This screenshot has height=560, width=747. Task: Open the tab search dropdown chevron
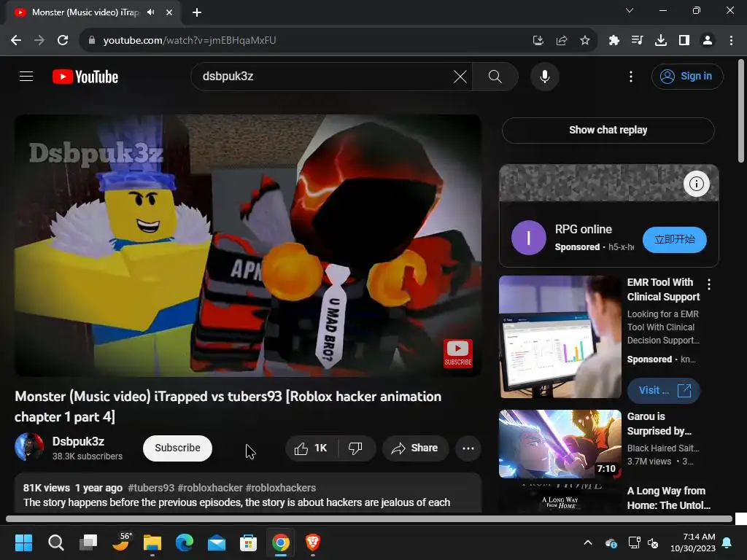point(630,10)
